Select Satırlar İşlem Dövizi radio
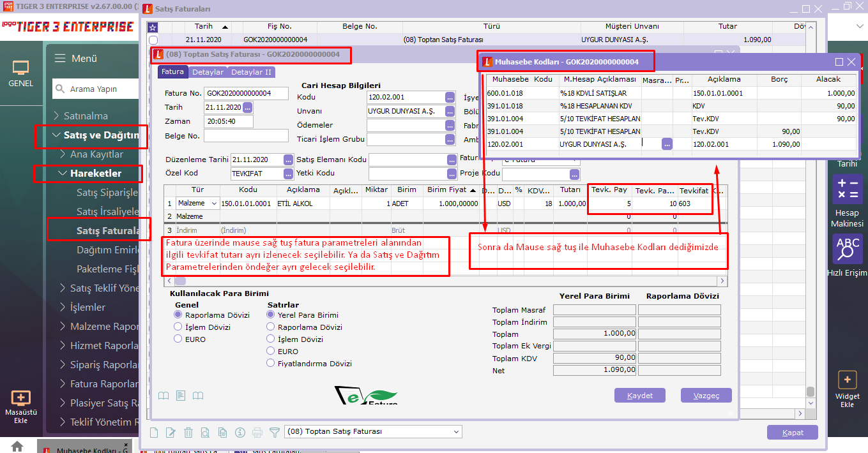This screenshot has height=453, width=868. 271,339
